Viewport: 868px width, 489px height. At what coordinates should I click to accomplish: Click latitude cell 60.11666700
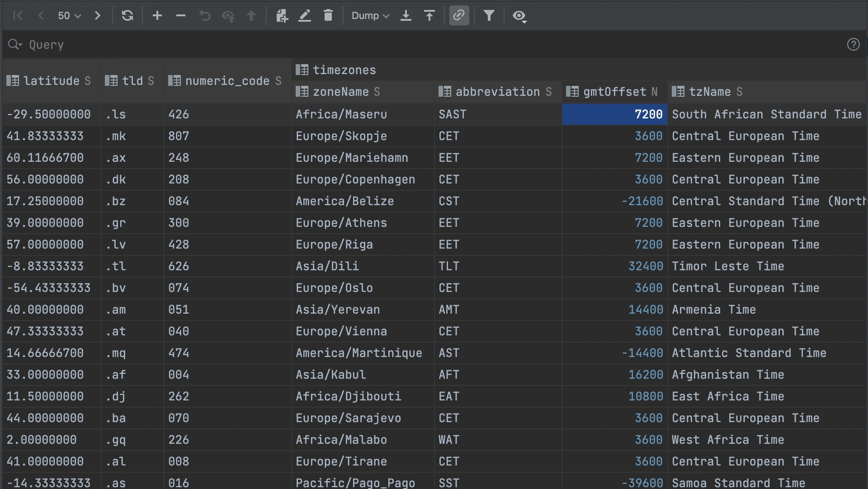(52, 158)
